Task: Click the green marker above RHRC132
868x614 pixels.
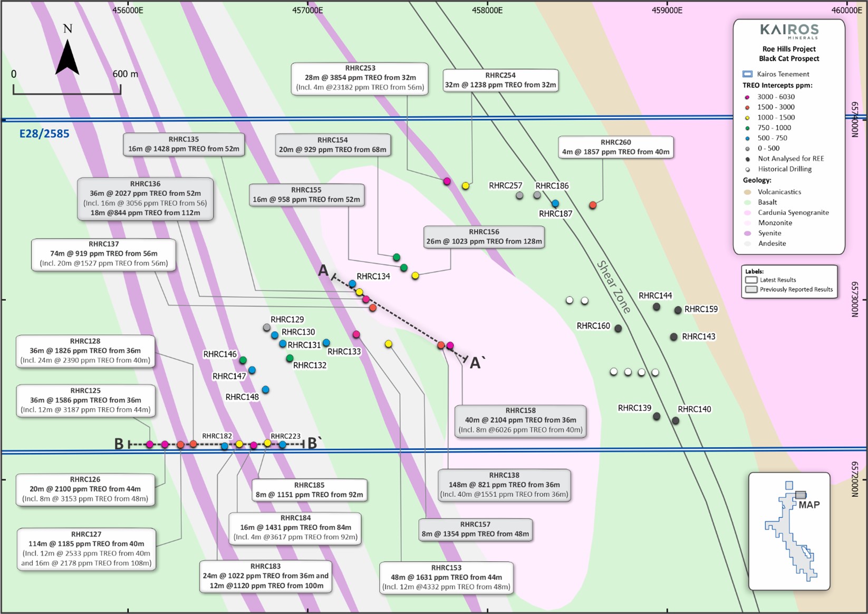Action: 290,359
